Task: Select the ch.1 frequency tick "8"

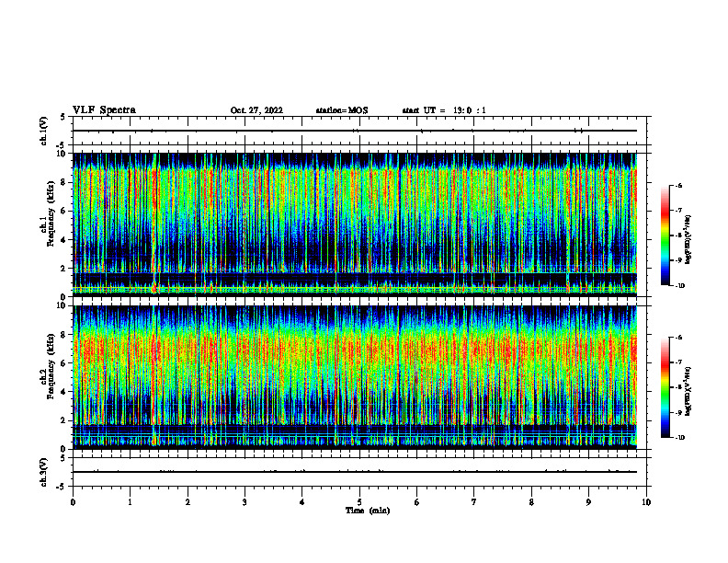Action: 63,182
